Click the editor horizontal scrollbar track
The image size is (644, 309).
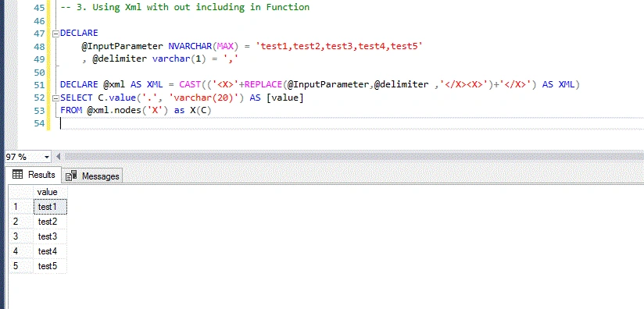click(x=353, y=157)
